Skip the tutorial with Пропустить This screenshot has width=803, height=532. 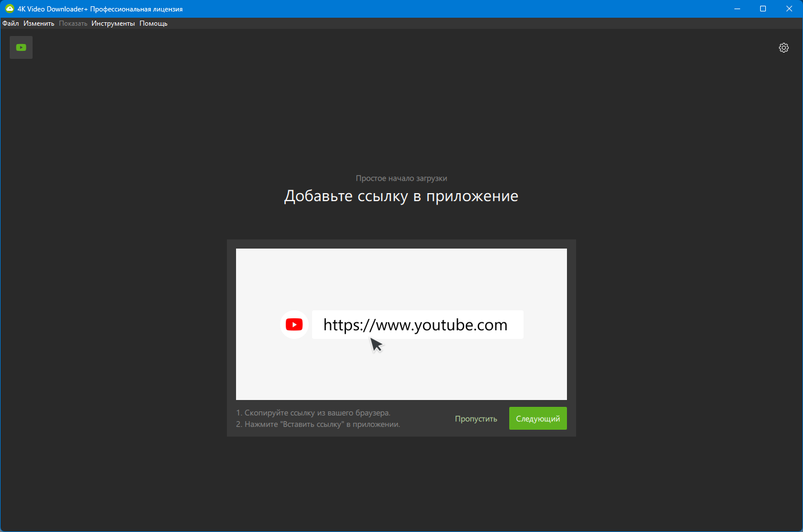tap(476, 419)
